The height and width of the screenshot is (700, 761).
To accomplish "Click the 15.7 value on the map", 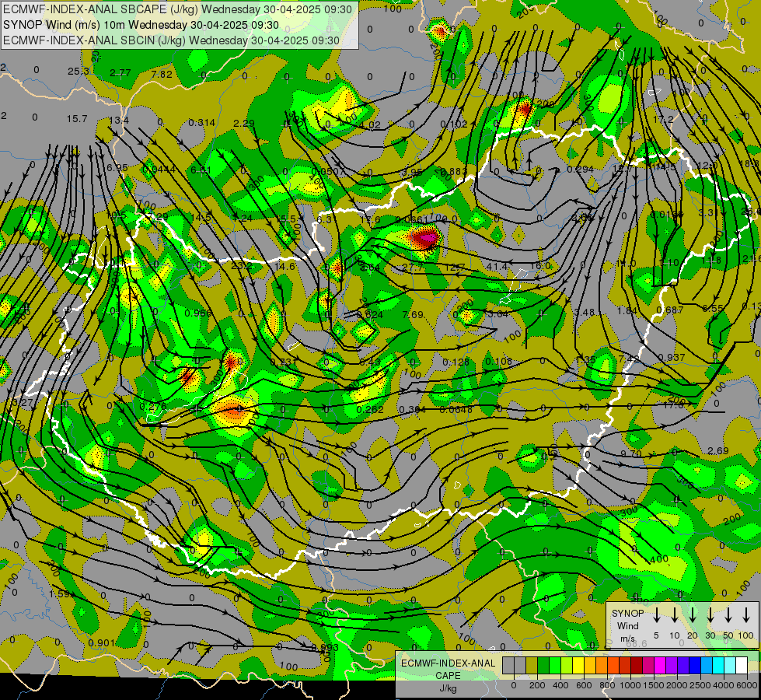I will pyautogui.click(x=77, y=118).
